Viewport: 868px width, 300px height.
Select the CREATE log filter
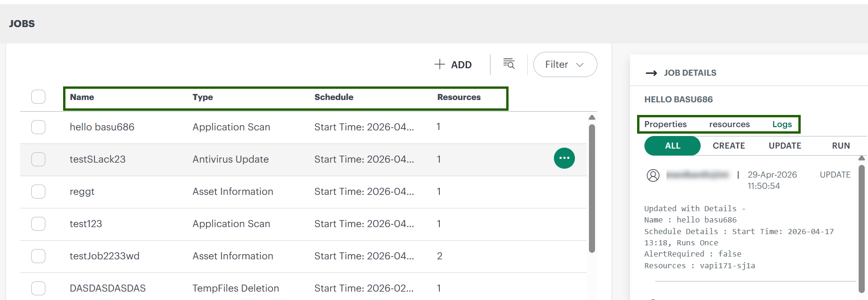coord(729,146)
